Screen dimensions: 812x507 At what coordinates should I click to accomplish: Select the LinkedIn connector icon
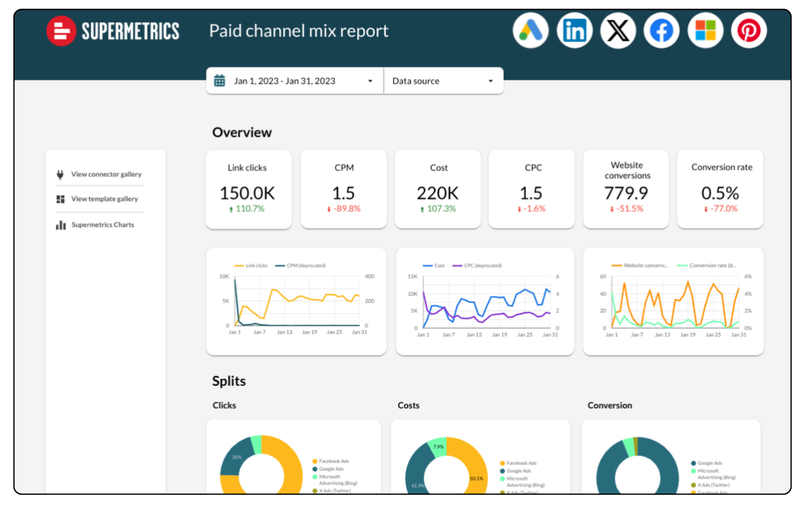point(574,31)
